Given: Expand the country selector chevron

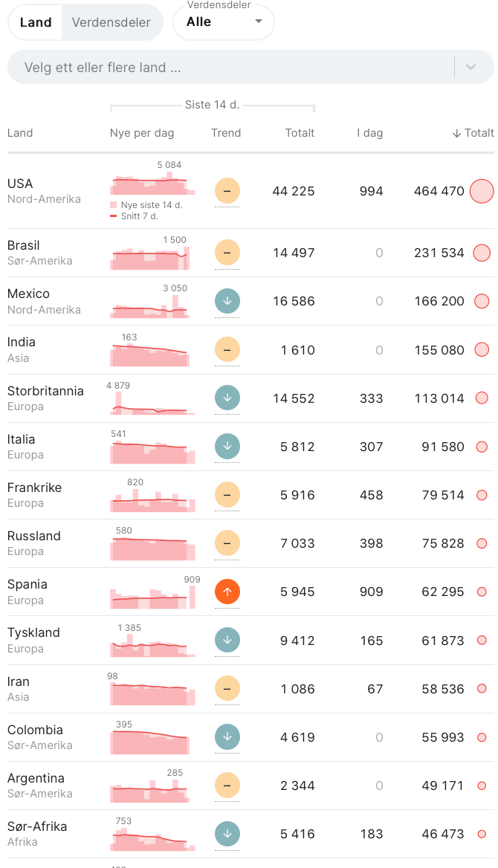Looking at the screenshot, I should [x=470, y=68].
